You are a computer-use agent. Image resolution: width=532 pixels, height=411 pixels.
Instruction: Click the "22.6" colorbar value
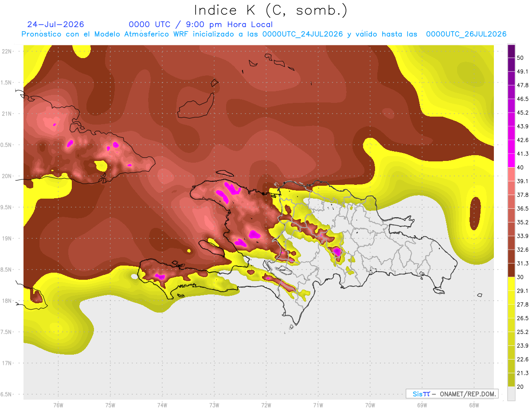pos(522,360)
